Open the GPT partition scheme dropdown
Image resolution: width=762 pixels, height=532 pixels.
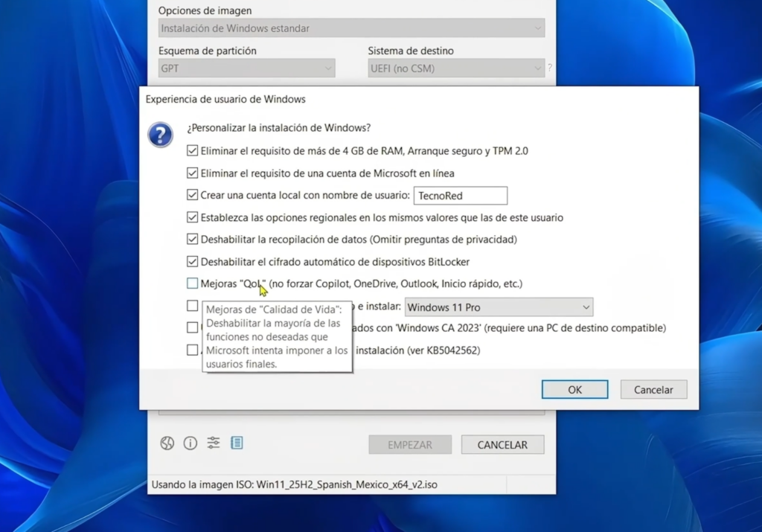(x=247, y=68)
